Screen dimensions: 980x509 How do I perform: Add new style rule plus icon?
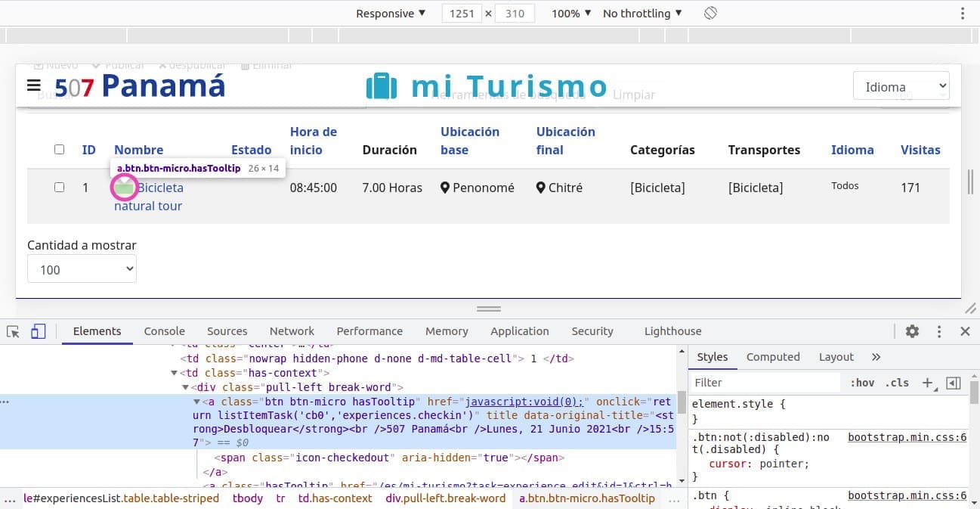(928, 383)
